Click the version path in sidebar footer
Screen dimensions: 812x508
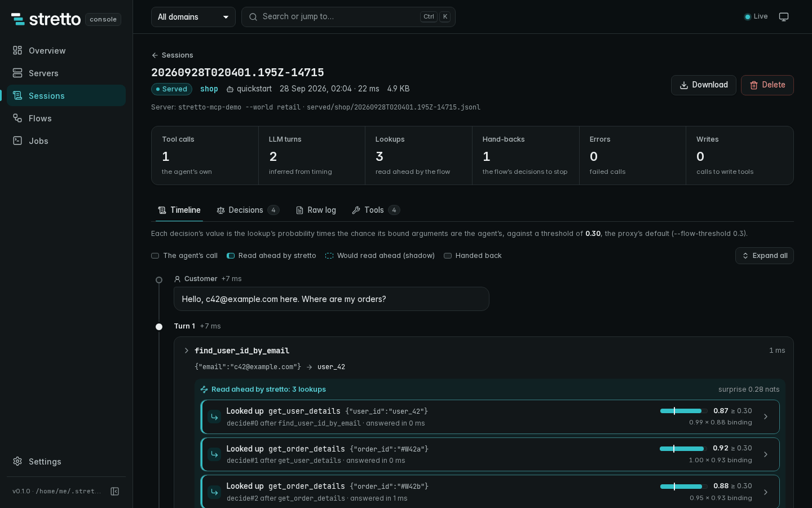tap(57, 491)
